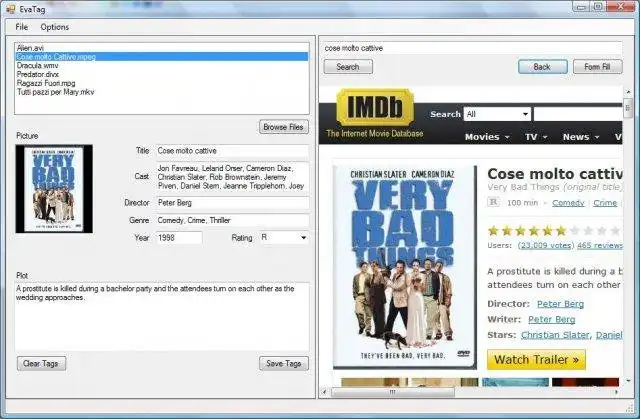640x419 pixels.
Task: Click the Browse Files button
Action: tap(284, 127)
